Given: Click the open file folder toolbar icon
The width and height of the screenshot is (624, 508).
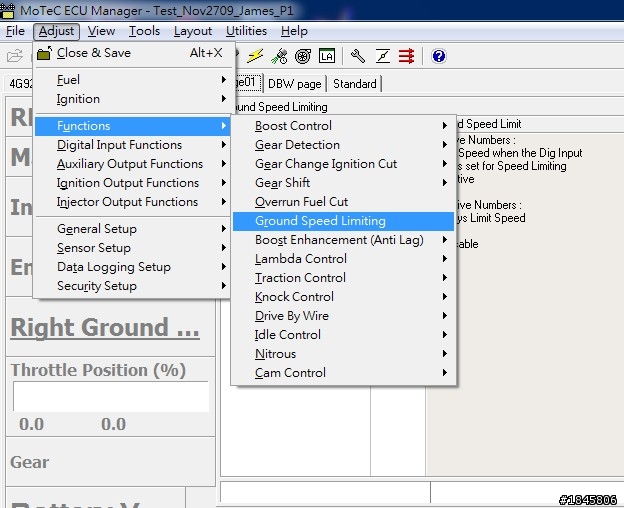Looking at the screenshot, I should tap(15, 56).
